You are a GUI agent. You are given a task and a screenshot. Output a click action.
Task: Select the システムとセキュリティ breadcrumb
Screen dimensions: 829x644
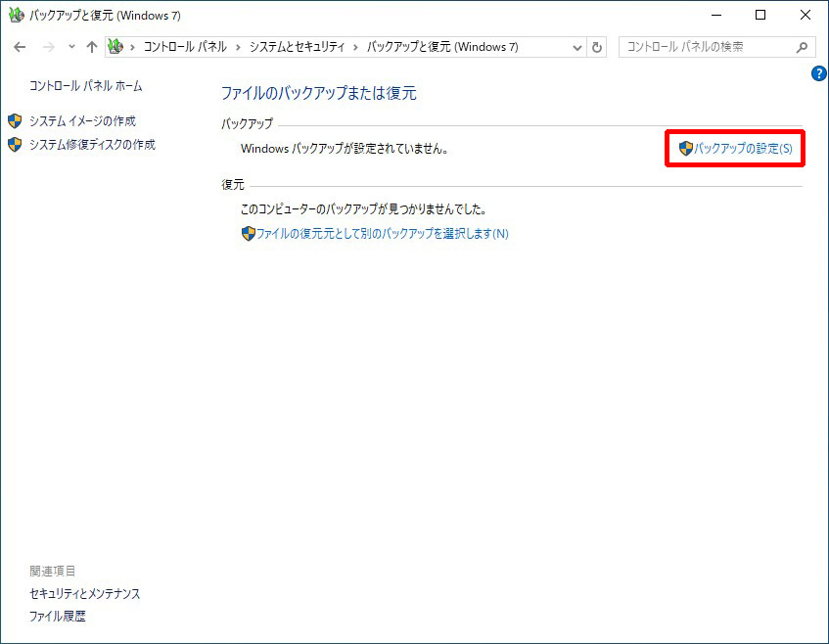297,47
